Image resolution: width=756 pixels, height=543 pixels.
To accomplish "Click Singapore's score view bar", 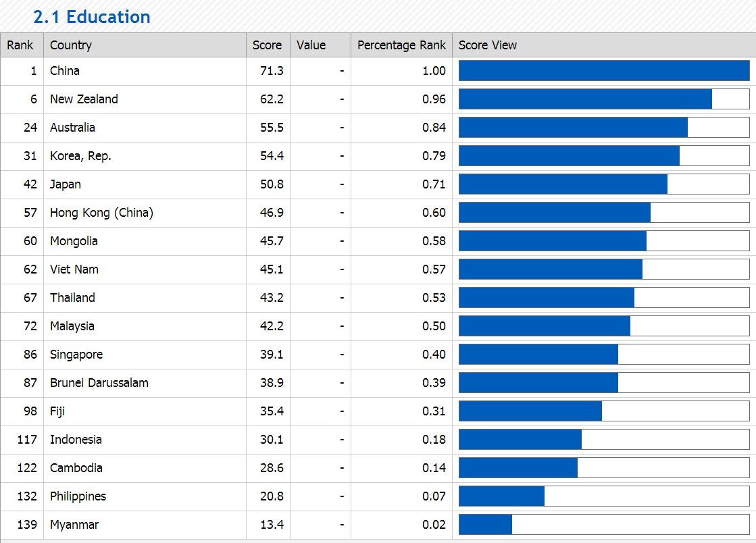I will click(x=537, y=354).
